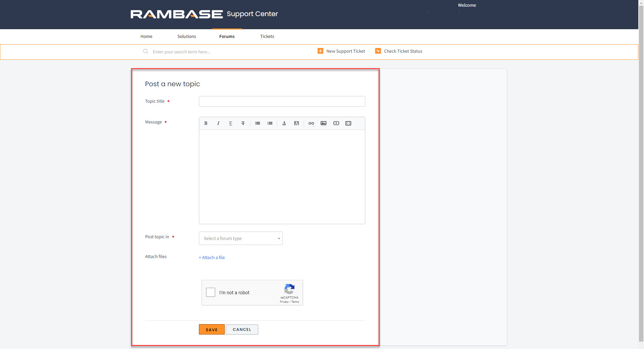Image resolution: width=644 pixels, height=349 pixels.
Task: Open the "Select a forum type" dropdown
Action: click(x=240, y=238)
